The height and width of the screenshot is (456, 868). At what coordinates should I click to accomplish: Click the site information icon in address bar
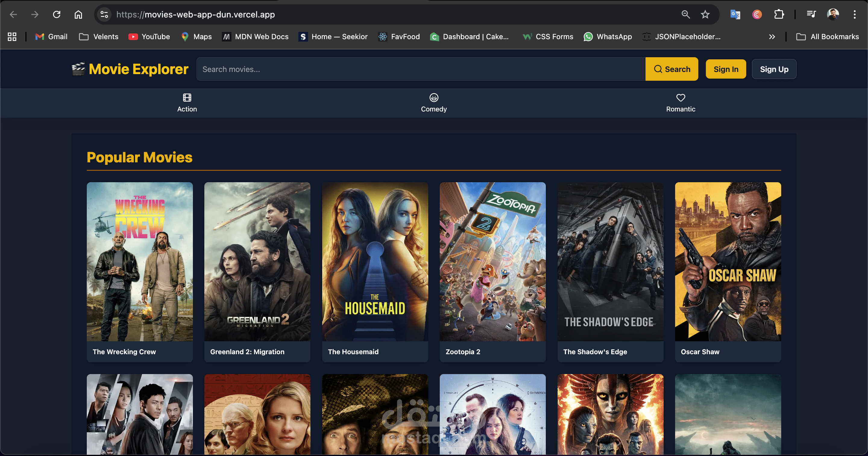point(104,14)
